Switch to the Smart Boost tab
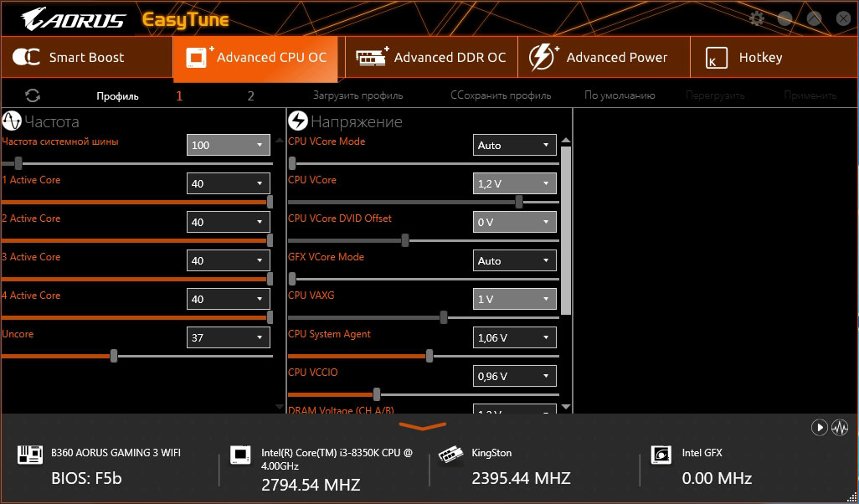Viewport: 859px width, 504px height. click(x=86, y=57)
